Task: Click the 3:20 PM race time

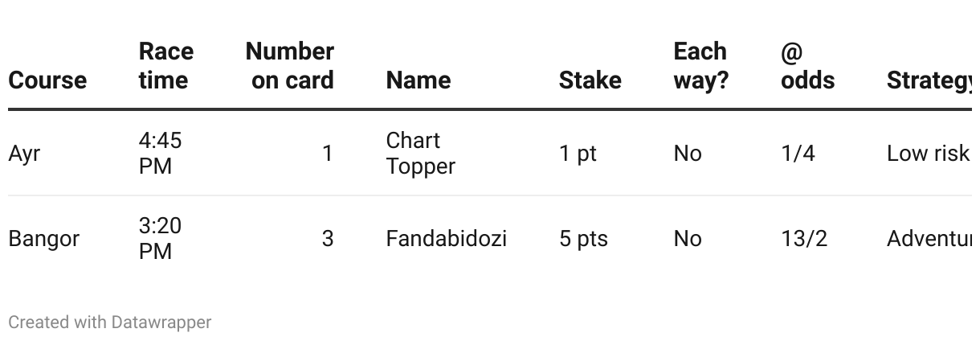Action: (161, 239)
